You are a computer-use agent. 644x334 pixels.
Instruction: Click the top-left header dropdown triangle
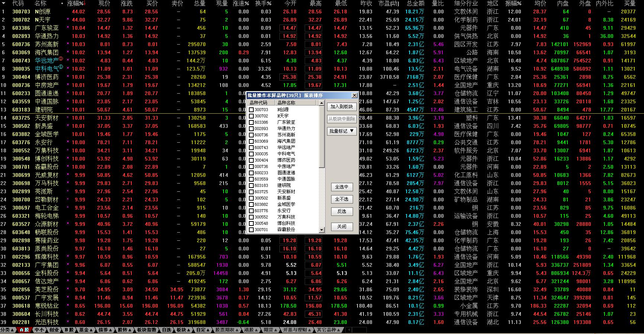(3, 3)
